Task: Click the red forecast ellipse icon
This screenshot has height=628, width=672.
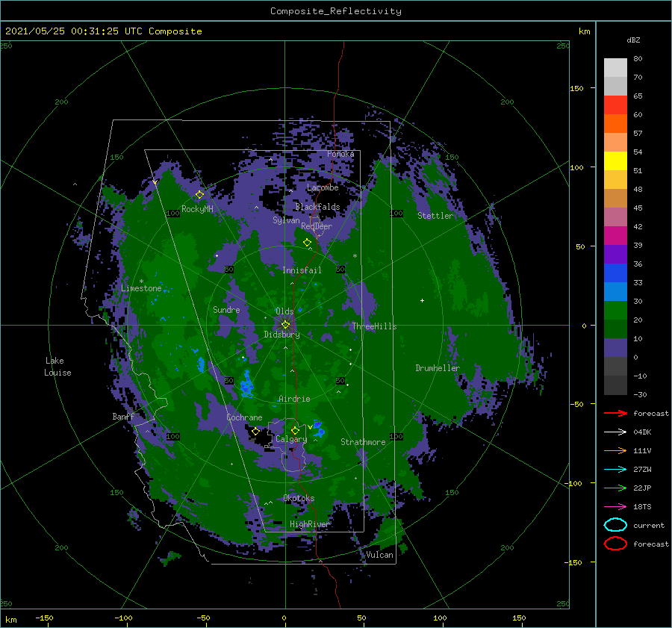Action: point(615,544)
